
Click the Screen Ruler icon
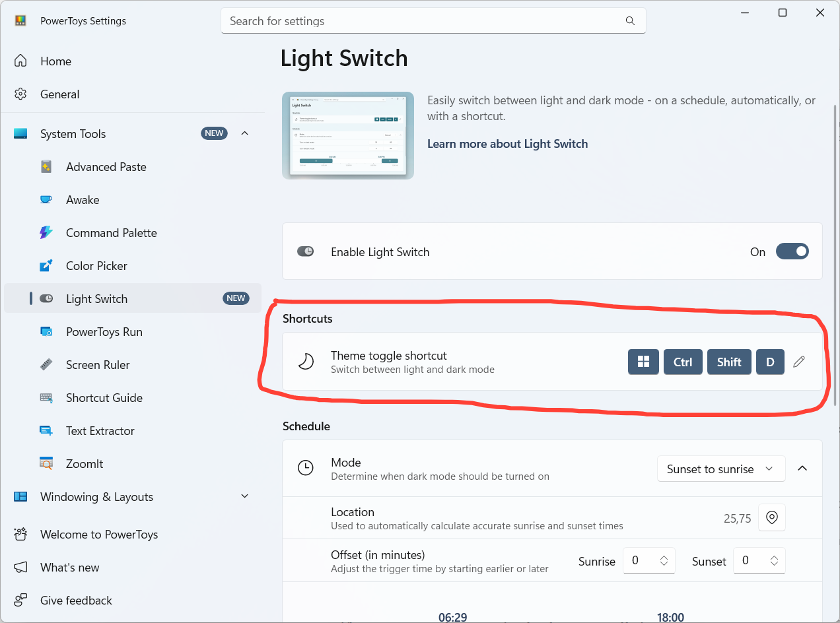pyautogui.click(x=46, y=365)
